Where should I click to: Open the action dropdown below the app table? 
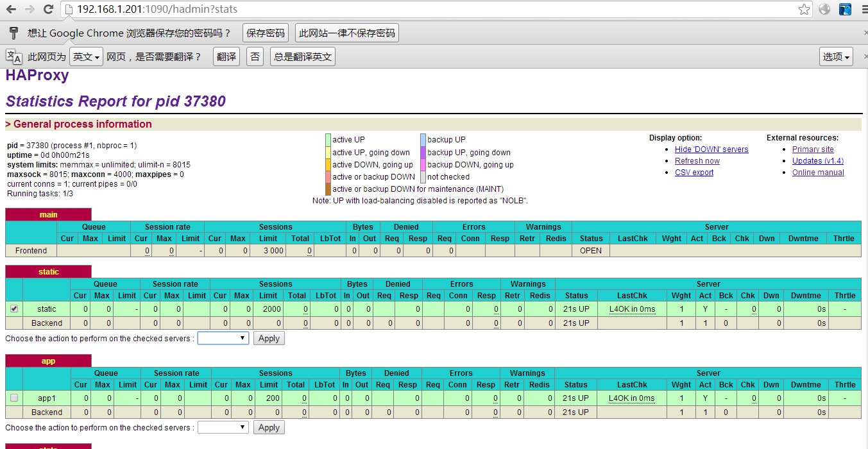coord(223,427)
